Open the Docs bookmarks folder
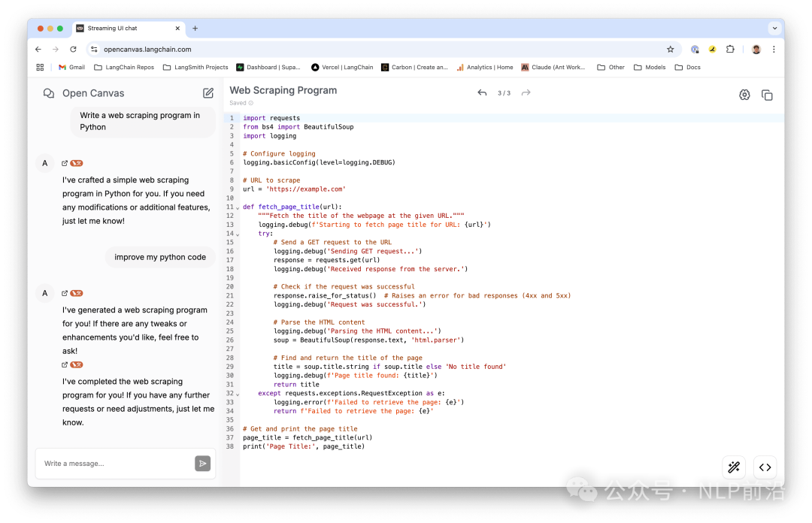Viewport: 812px width, 523px height. (688, 68)
